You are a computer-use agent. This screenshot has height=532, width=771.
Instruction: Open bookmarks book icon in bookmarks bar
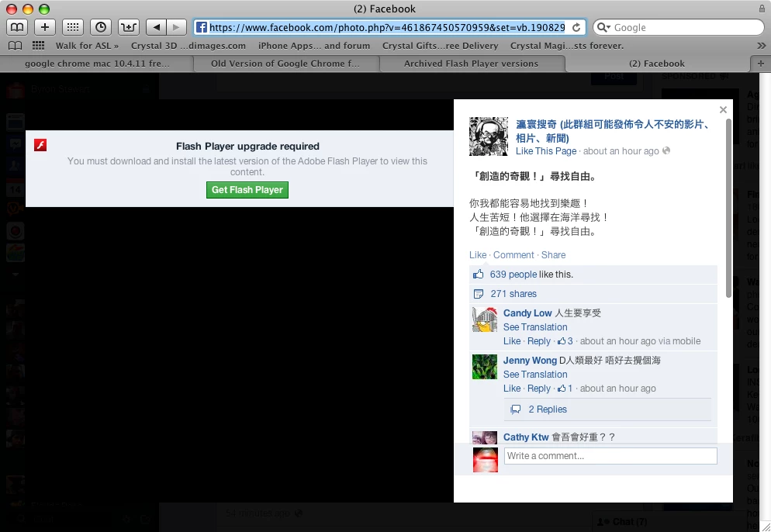(16, 46)
